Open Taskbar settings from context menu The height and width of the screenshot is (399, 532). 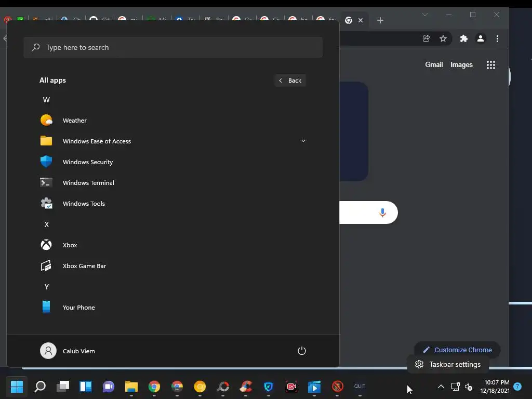click(448, 364)
